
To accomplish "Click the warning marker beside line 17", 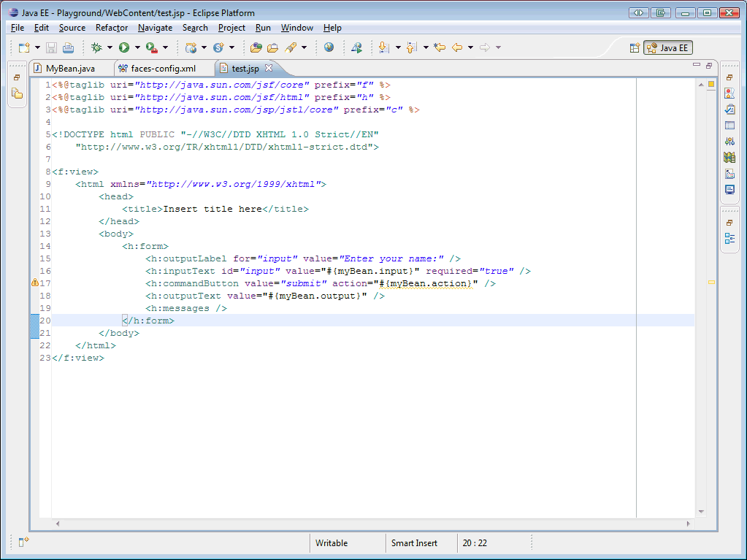I will [34, 283].
